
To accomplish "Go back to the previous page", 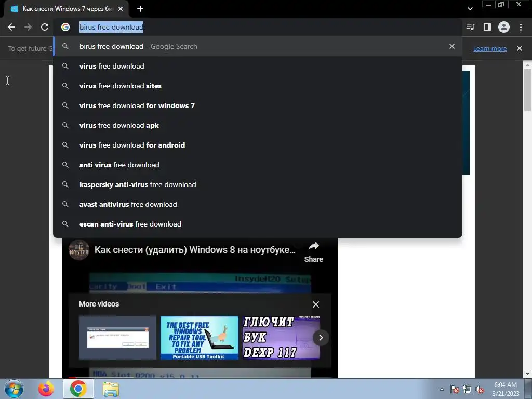I will [11, 27].
